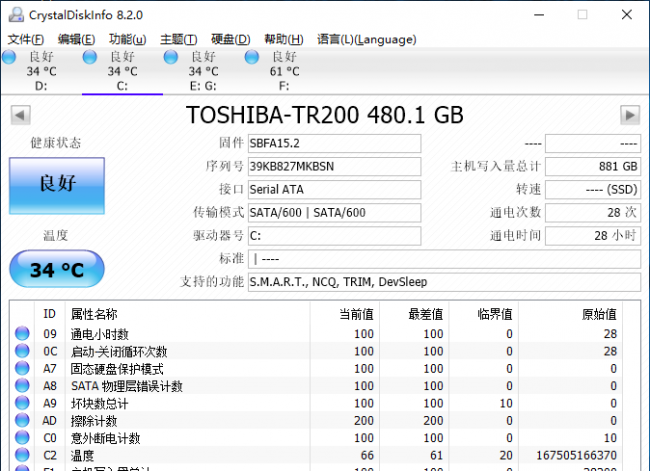650x471 pixels.
Task: Click the current value 200 for 擦除计数
Action: tap(364, 421)
